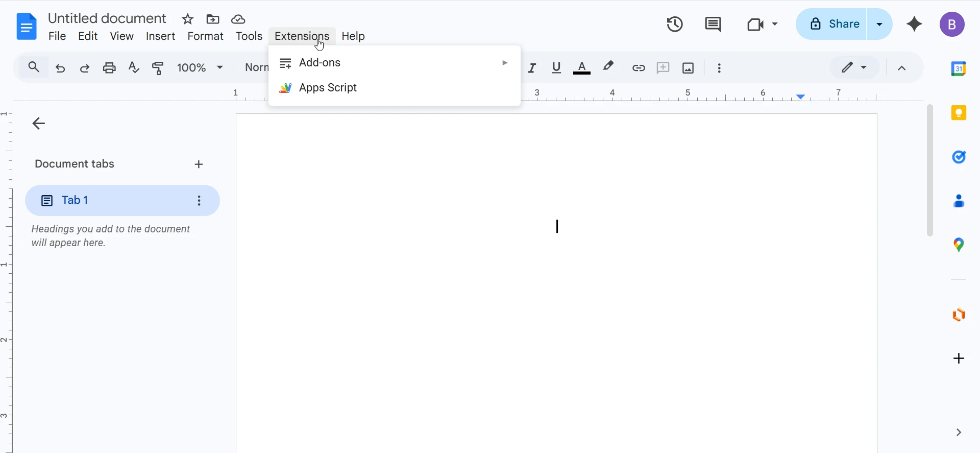Image resolution: width=980 pixels, height=453 pixels.
Task: Open the Edit menu
Action: 88,36
